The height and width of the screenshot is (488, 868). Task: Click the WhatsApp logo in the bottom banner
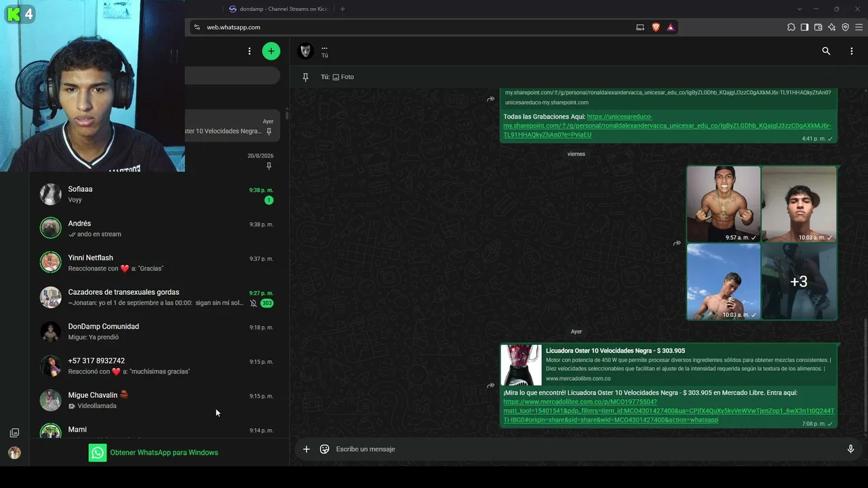point(98,453)
